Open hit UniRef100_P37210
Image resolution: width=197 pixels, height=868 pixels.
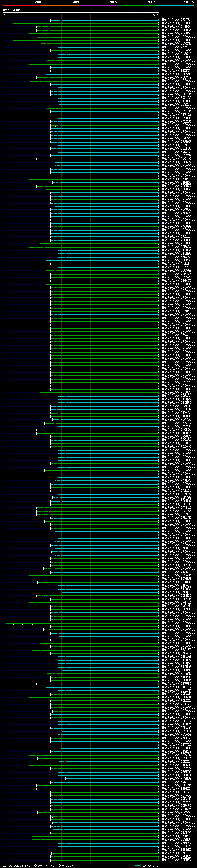tap(177, 423)
